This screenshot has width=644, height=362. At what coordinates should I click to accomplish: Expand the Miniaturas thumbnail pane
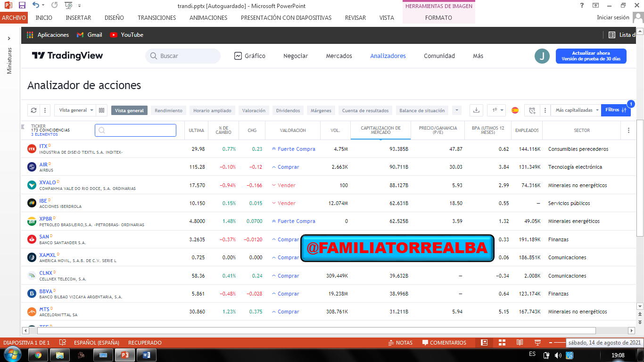(x=9, y=38)
